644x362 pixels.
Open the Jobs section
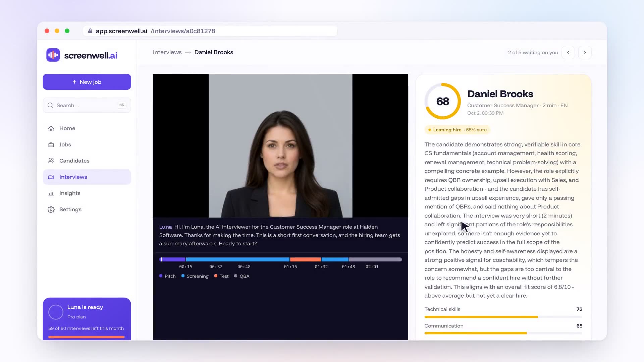tap(87, 144)
